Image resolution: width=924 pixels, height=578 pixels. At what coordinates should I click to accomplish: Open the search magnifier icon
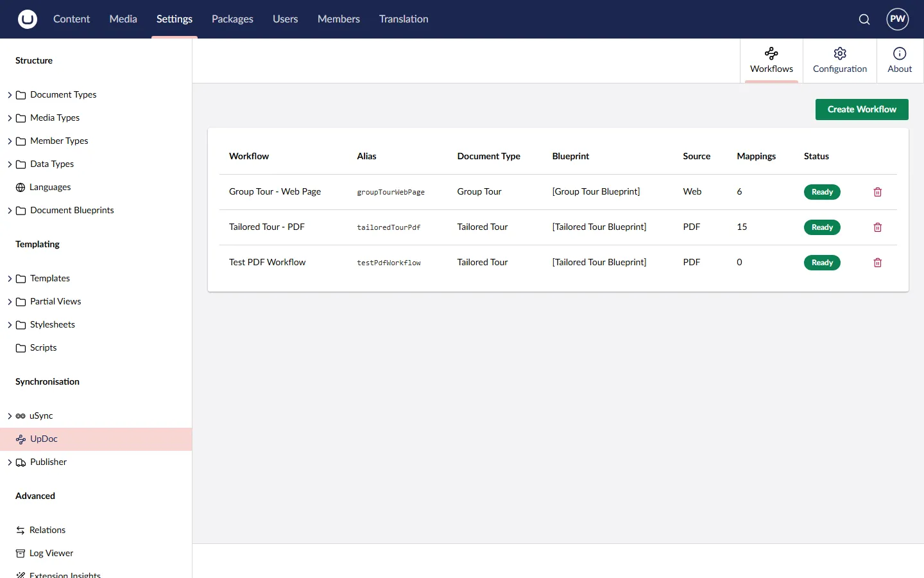click(x=864, y=19)
